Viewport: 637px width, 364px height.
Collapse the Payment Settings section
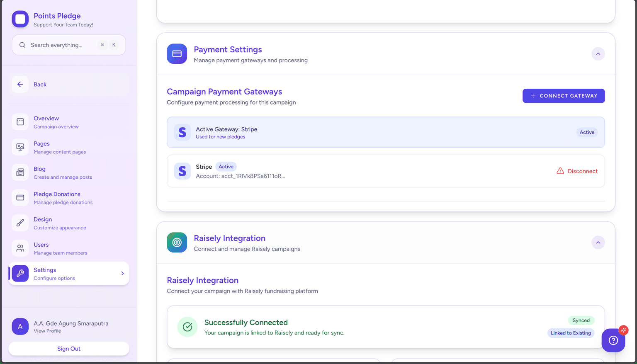[598, 54]
